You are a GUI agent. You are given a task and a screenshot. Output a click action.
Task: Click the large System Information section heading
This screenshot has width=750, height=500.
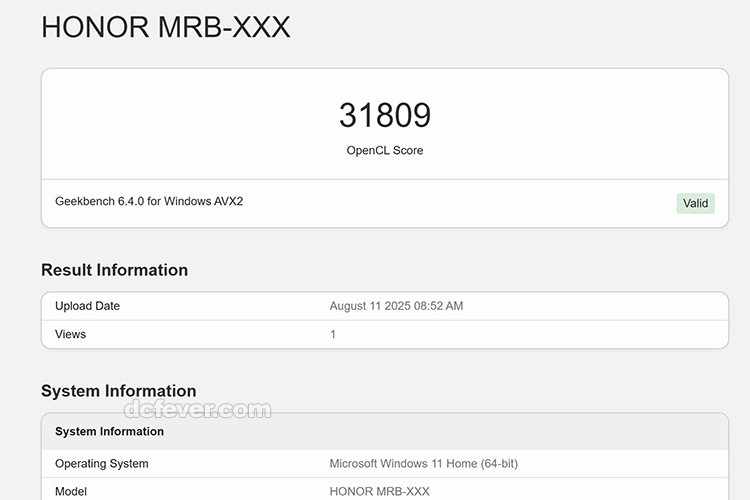click(119, 391)
